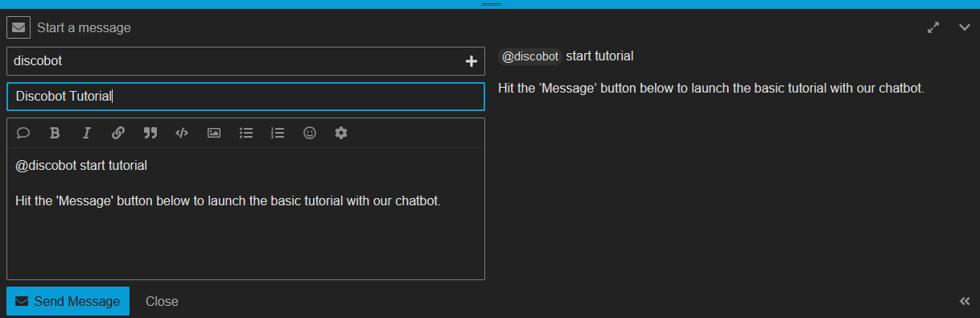Screen dimensions: 980x318
Task: Upload an image with the picture icon
Action: tap(214, 133)
